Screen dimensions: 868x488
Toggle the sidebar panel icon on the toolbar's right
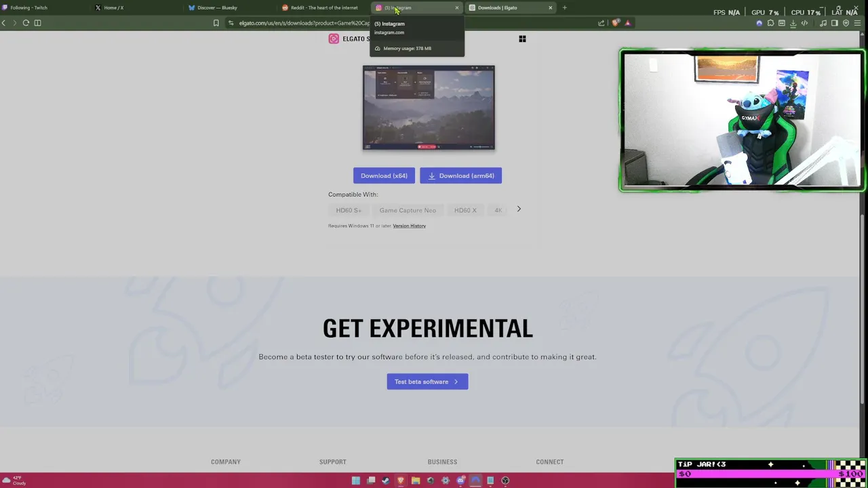835,23
